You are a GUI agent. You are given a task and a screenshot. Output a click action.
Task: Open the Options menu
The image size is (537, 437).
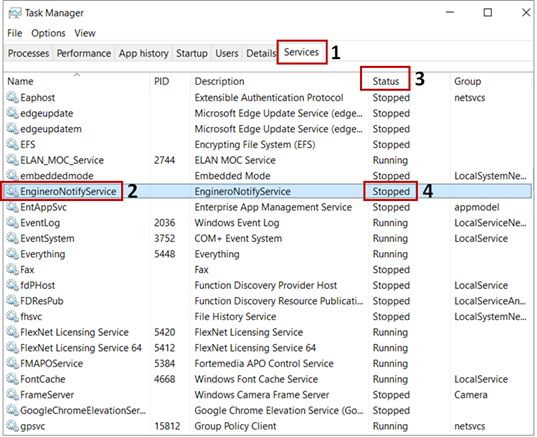(48, 33)
